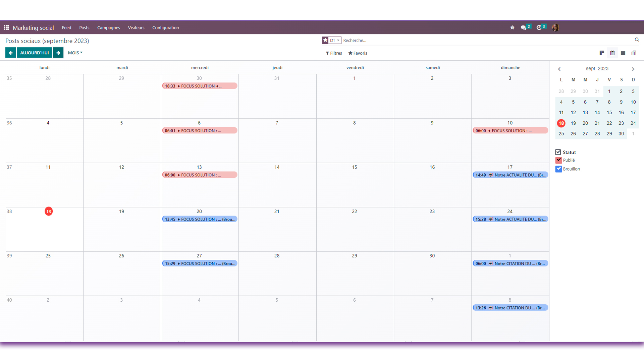
Task: Go to previous month with left arrow button
Action: coord(11,53)
